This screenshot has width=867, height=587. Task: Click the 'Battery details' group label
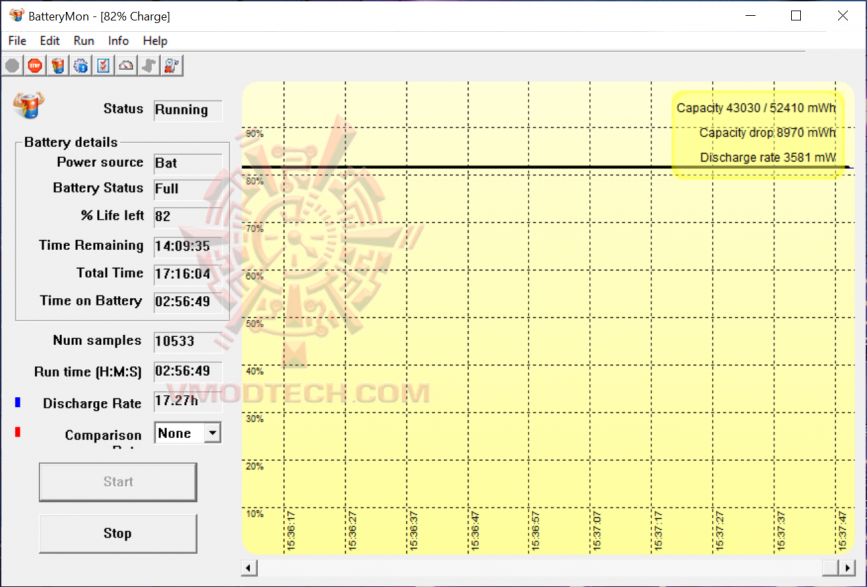(71, 143)
